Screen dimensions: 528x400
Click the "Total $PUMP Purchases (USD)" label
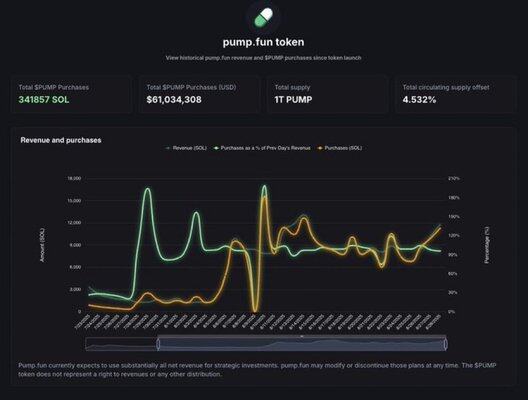(x=191, y=87)
